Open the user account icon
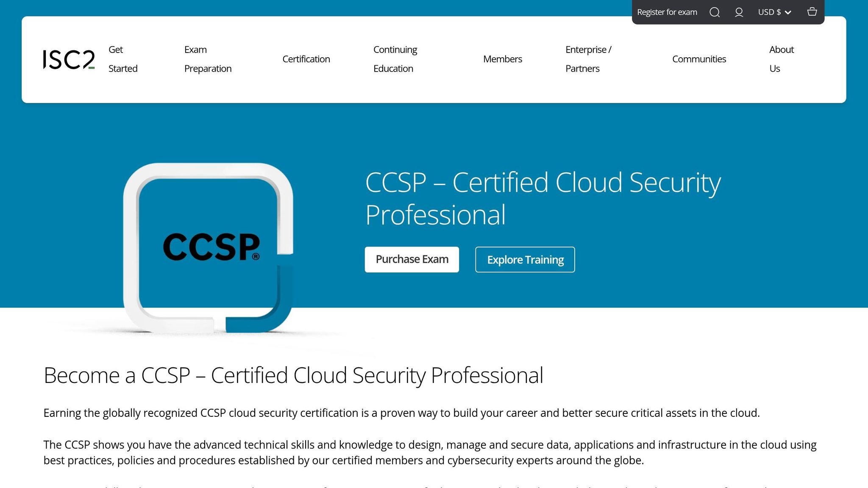This screenshot has height=488, width=868. (x=739, y=12)
